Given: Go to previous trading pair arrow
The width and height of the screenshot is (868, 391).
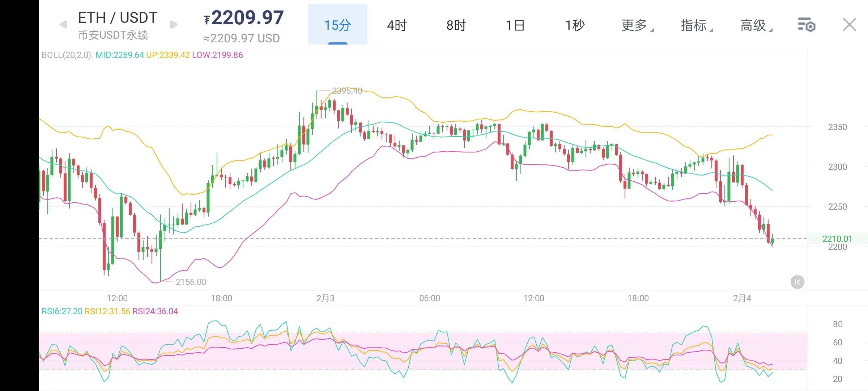Looking at the screenshot, I should [x=63, y=25].
